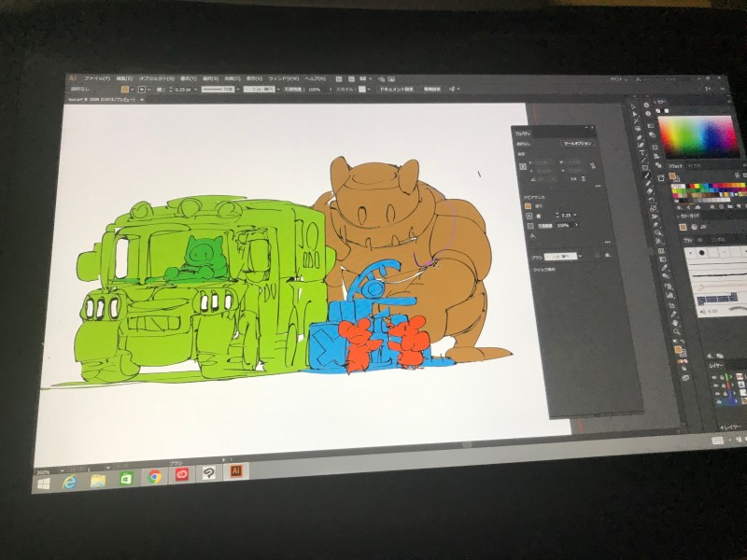Select the large round calligraphic brush thumbnail

point(702,252)
